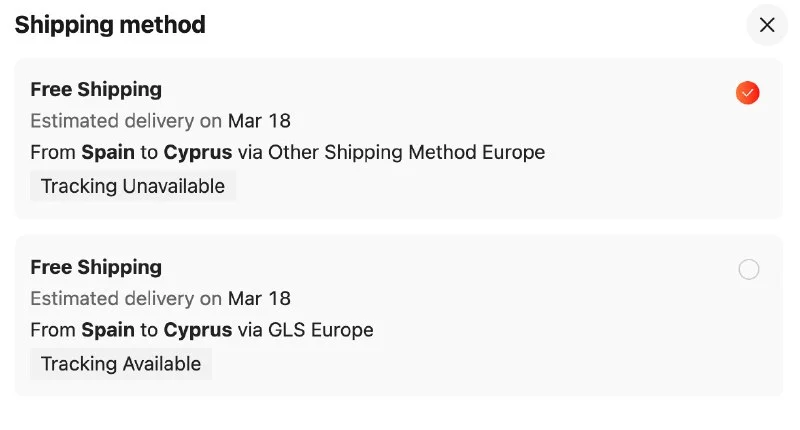The width and height of the screenshot is (800, 430).
Task: Click "Estimated delivery on" in the GLS option
Action: point(126,298)
